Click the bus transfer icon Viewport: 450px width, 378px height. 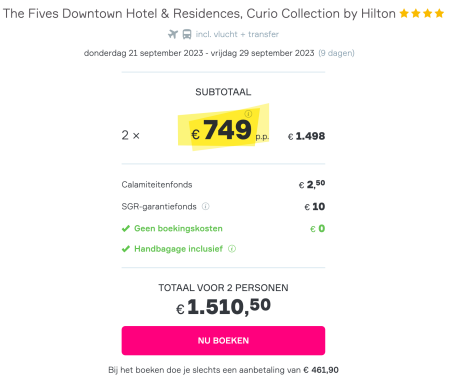tap(187, 34)
